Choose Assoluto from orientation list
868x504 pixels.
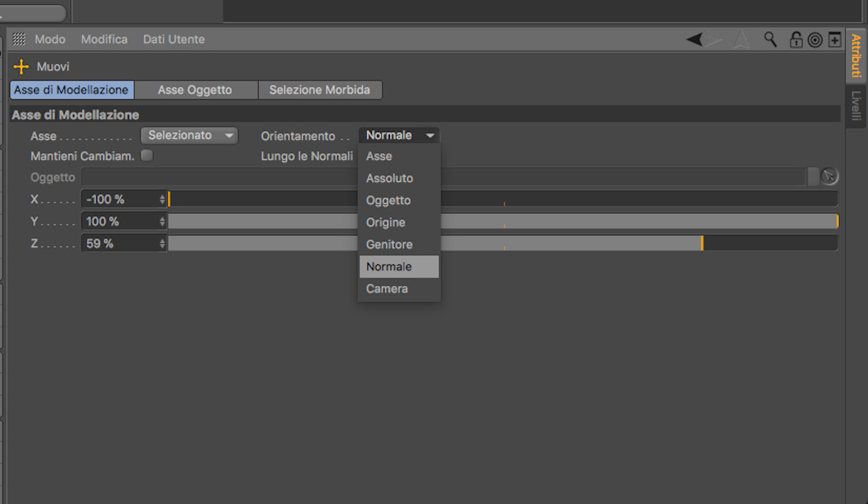coord(389,178)
